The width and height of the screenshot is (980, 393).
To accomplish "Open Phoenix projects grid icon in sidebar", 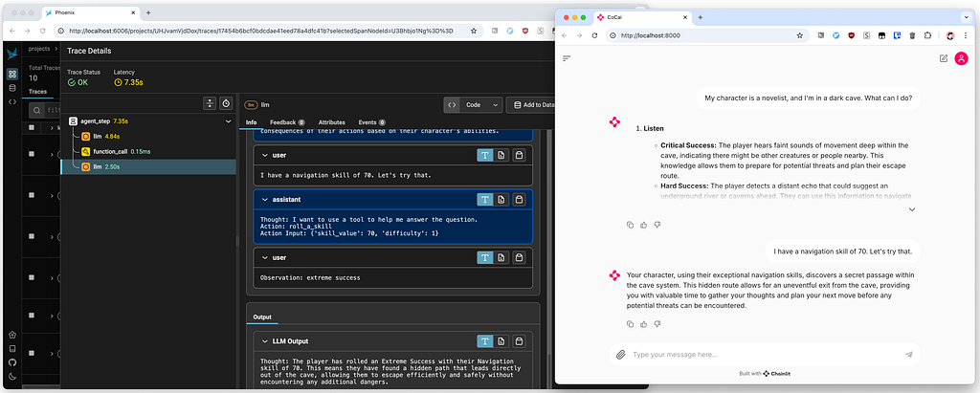I will [12, 75].
